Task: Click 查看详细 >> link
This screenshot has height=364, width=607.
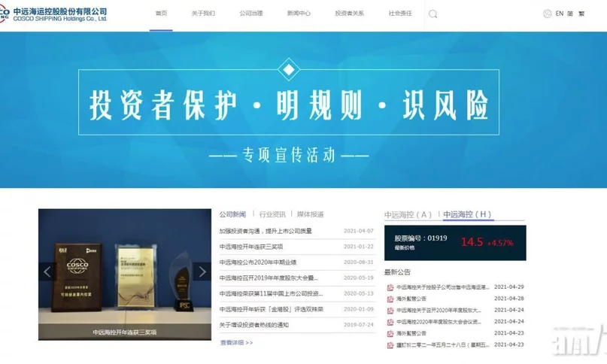Action: (236, 343)
